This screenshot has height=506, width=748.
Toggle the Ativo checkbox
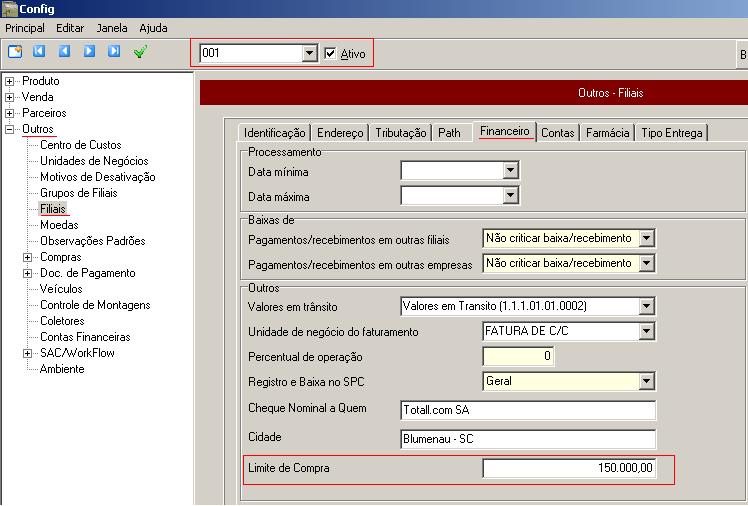pos(330,53)
